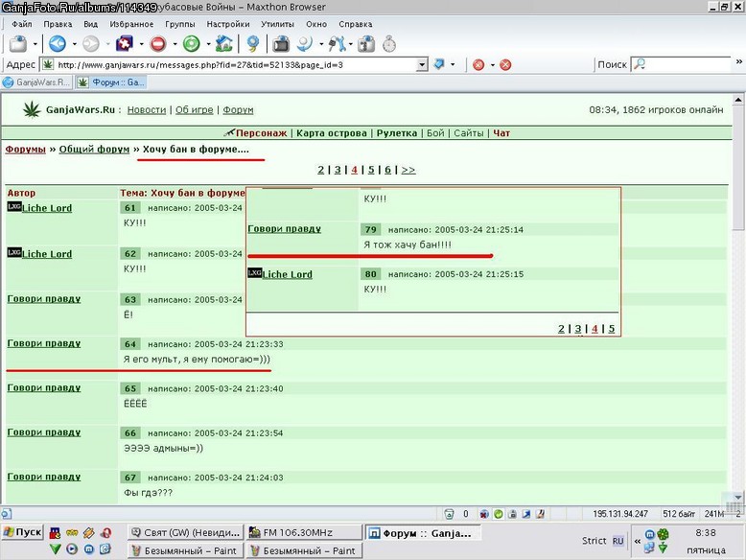Click the page vertical scrollbar down arrow
746x560 pixels.
[x=737, y=497]
